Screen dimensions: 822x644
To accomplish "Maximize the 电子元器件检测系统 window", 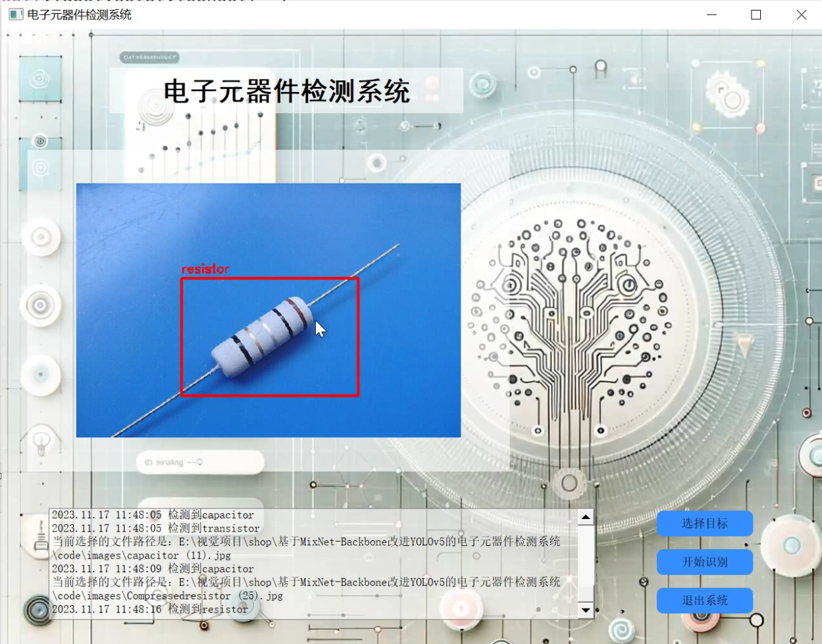I will click(x=756, y=14).
